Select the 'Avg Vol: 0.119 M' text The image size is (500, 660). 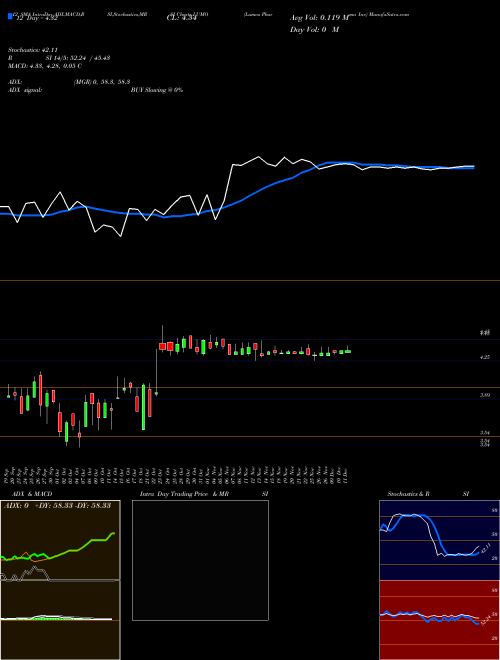pyautogui.click(x=320, y=18)
